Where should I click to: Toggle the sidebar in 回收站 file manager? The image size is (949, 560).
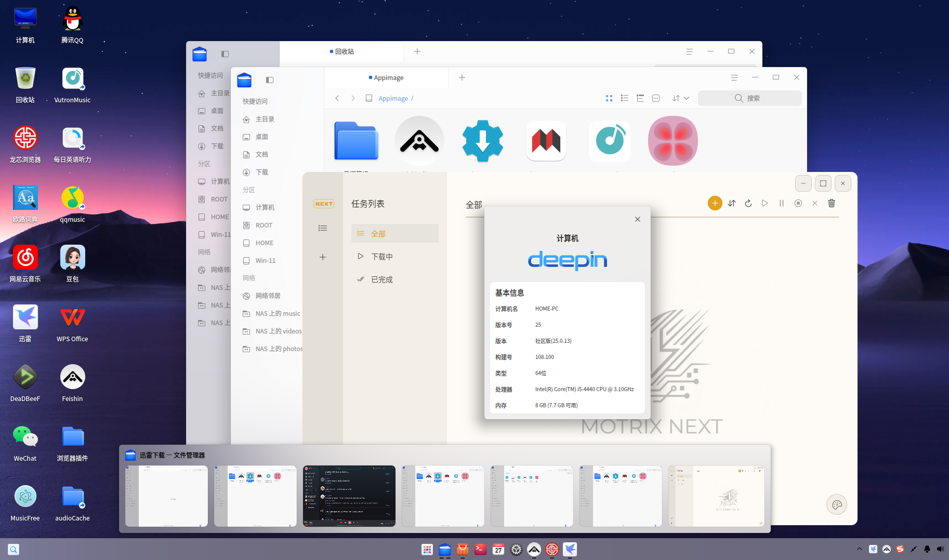click(x=225, y=54)
